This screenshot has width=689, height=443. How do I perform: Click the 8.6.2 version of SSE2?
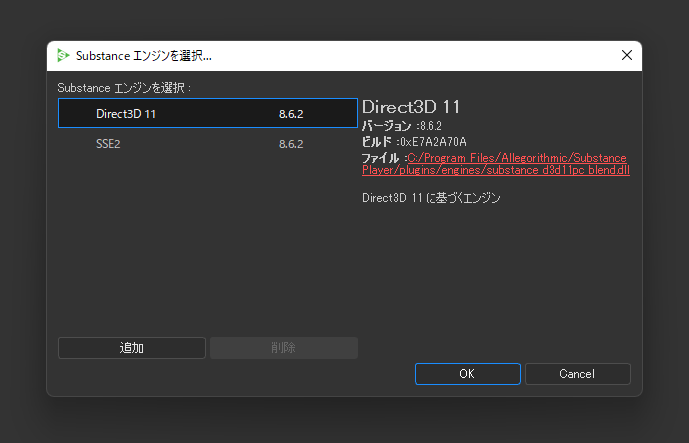tap(291, 144)
